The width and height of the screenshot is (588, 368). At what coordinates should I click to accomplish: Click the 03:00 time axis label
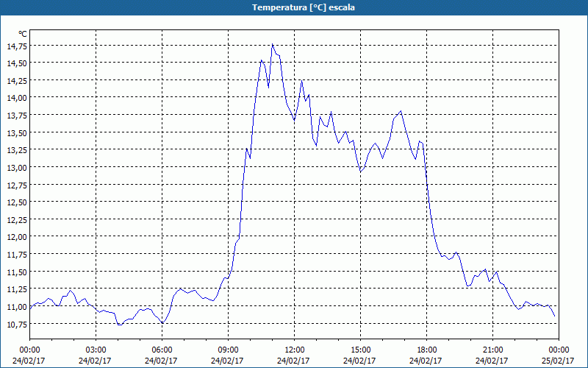[96, 350]
